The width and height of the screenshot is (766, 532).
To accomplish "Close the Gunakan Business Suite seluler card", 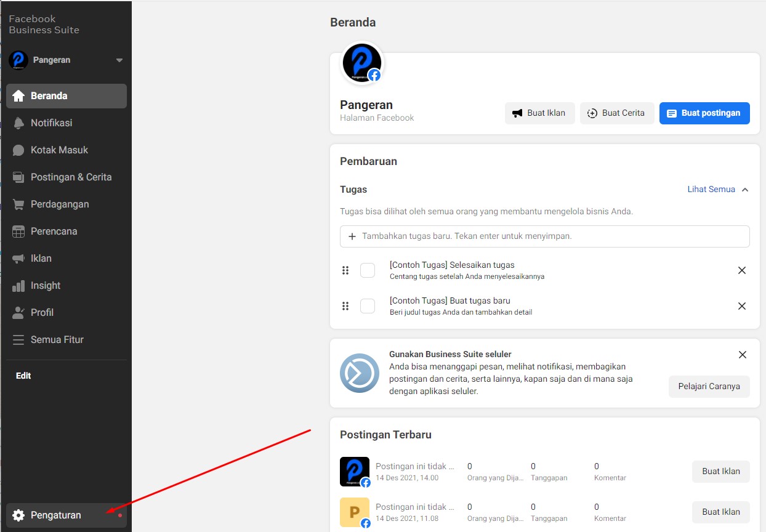I will pyautogui.click(x=743, y=355).
